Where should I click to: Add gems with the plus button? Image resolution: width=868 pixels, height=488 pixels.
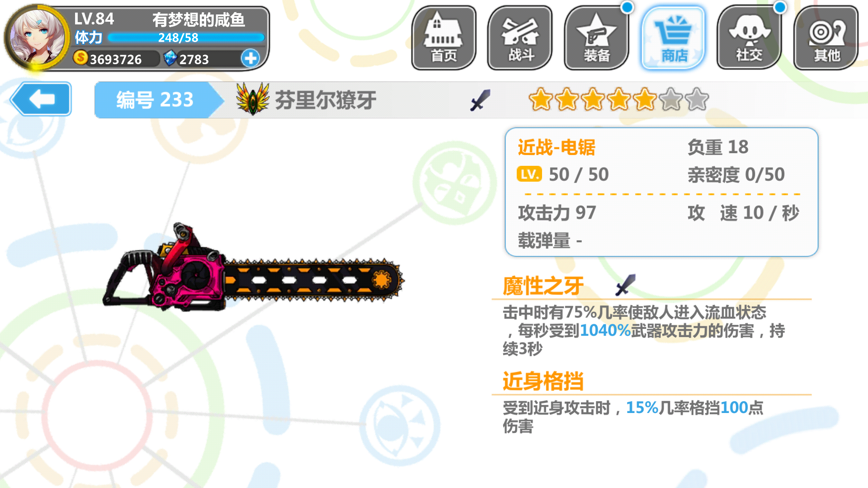250,58
